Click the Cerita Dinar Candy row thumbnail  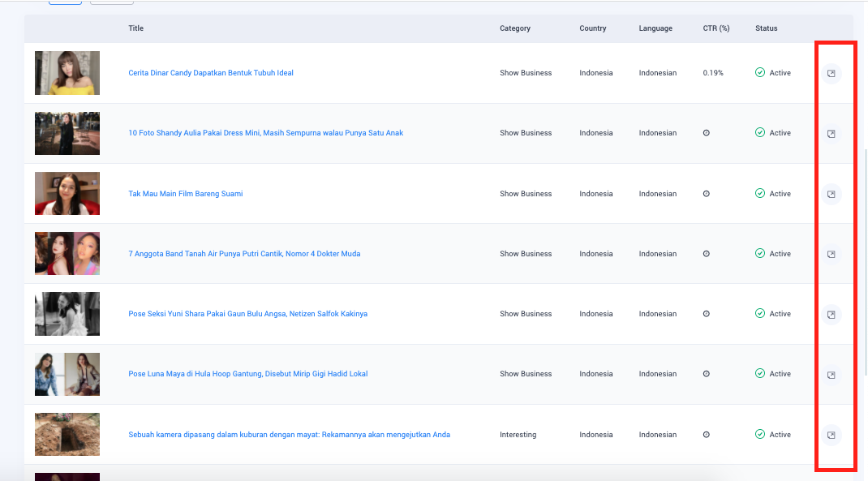(67, 73)
